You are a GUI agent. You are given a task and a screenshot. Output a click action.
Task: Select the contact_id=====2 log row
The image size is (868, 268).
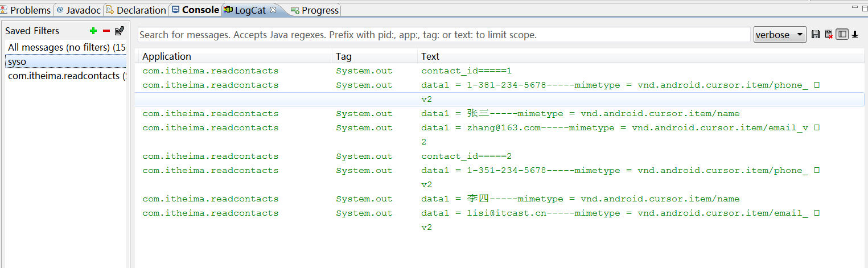point(466,156)
